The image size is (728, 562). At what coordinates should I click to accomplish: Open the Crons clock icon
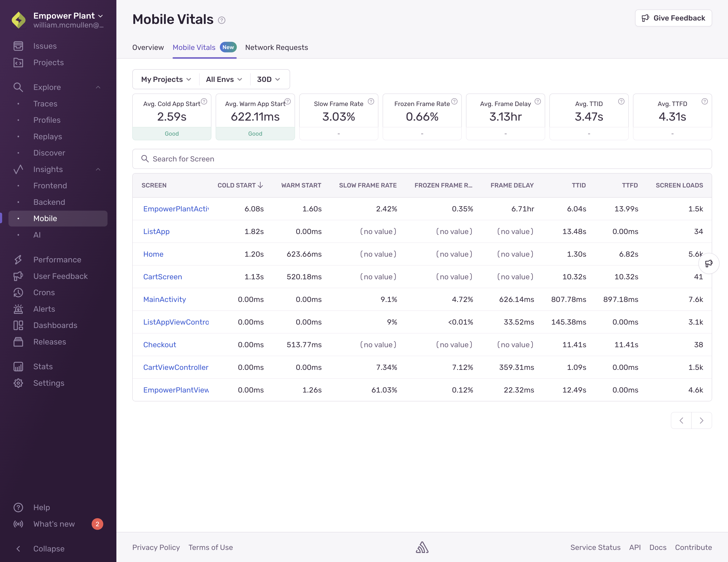coord(18,292)
